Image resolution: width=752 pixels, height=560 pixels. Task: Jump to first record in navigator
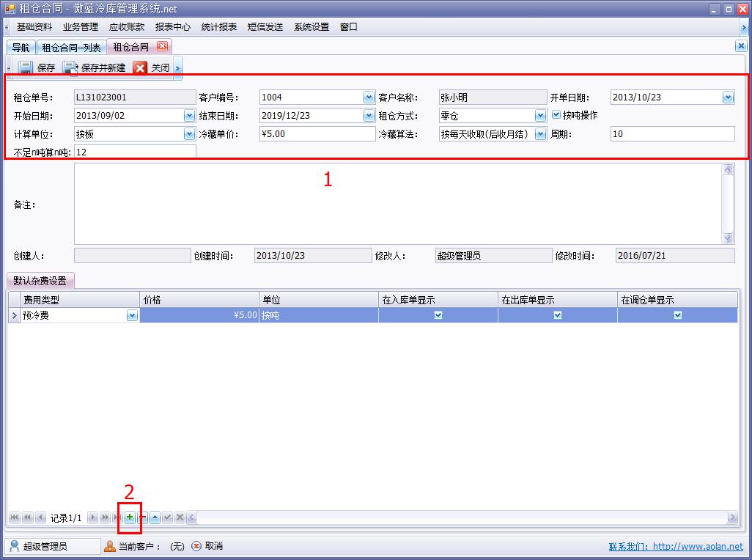(x=14, y=517)
